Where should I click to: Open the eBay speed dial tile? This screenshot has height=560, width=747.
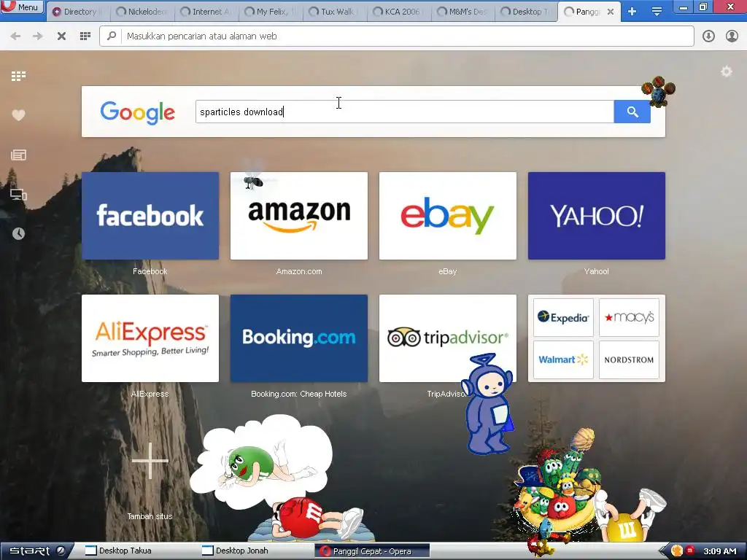[x=447, y=216]
